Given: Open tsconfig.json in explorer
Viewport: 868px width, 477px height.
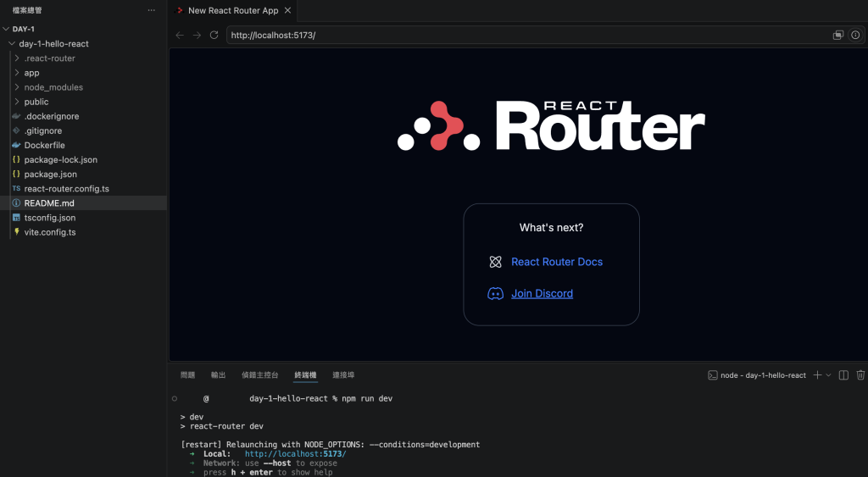Looking at the screenshot, I should tap(50, 218).
